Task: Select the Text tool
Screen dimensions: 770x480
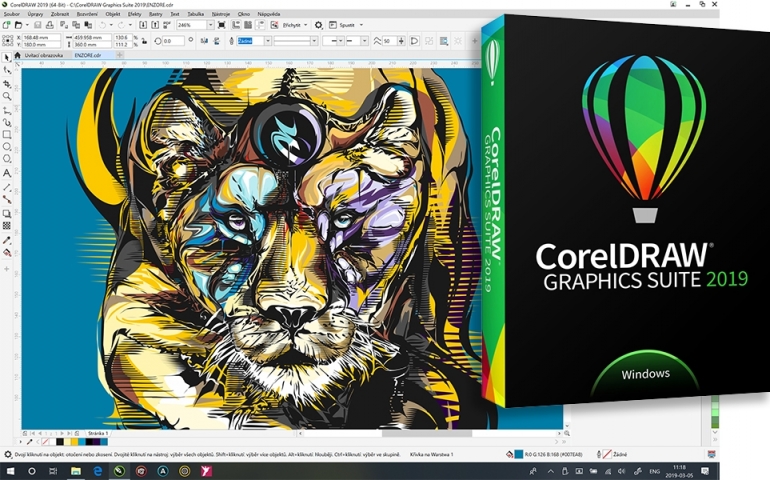Action: pyautogui.click(x=7, y=173)
